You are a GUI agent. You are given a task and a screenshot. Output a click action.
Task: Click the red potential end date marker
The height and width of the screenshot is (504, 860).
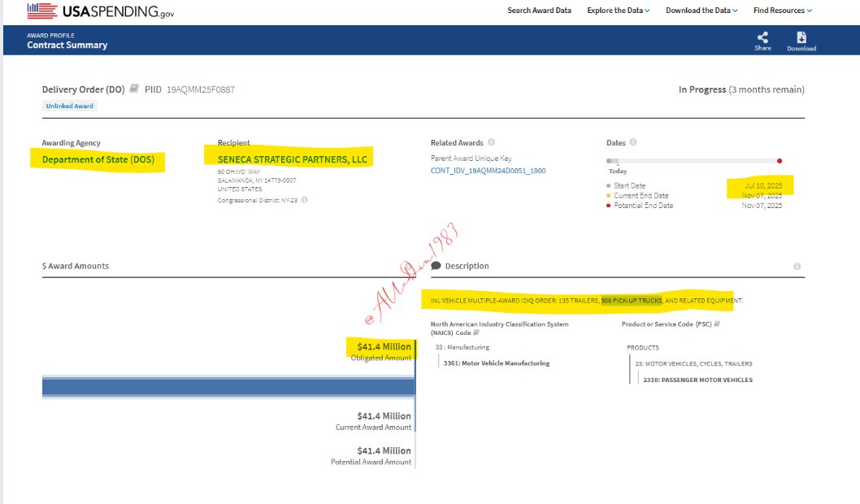780,161
